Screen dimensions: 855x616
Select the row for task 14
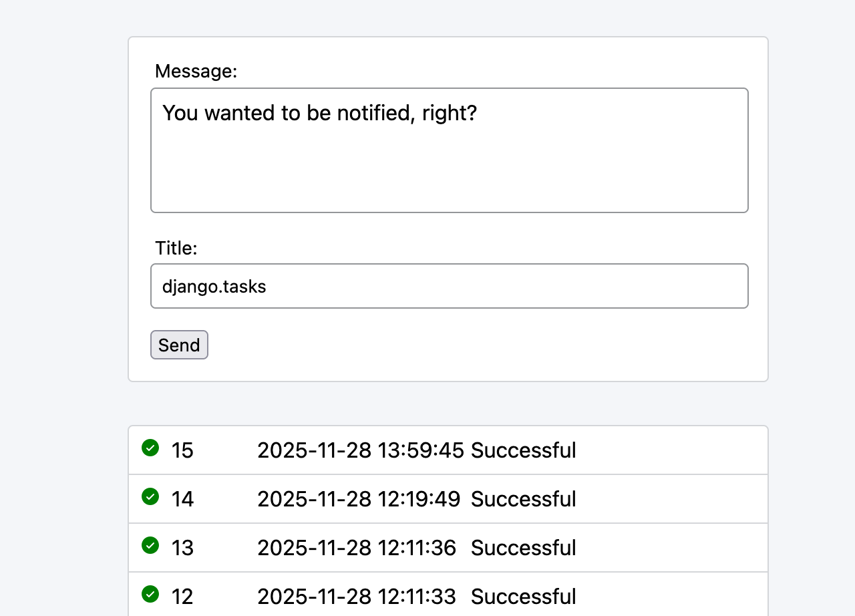[448, 498]
